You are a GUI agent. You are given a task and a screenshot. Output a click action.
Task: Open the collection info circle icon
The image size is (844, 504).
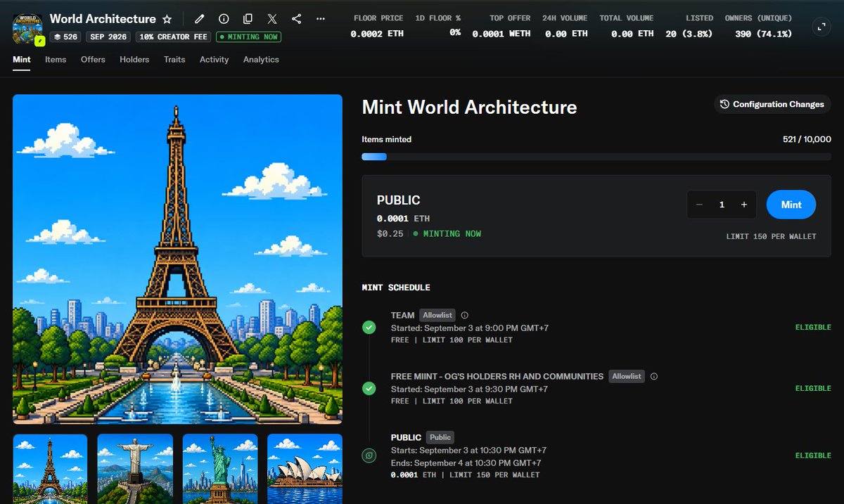point(224,19)
